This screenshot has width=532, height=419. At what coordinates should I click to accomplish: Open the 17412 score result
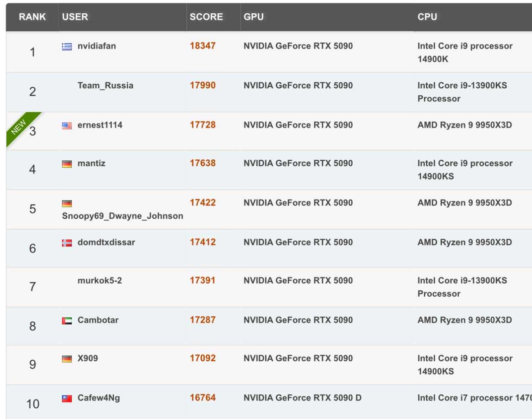pos(203,242)
